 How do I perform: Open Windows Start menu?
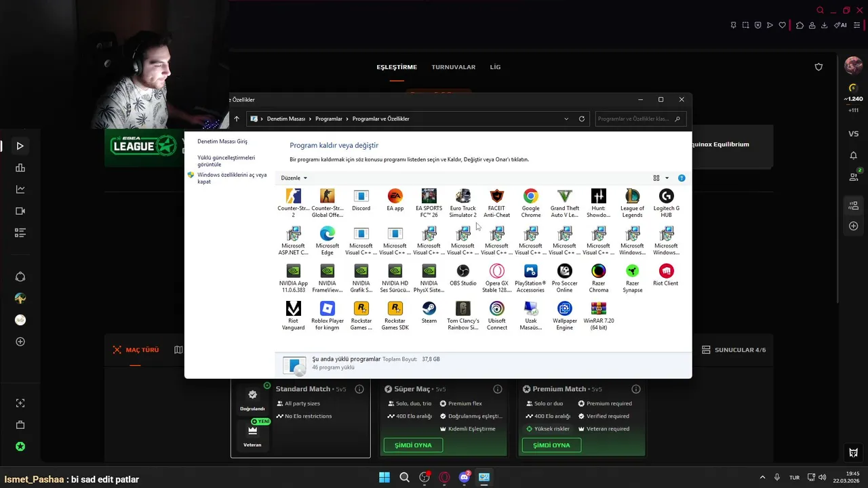tap(384, 477)
